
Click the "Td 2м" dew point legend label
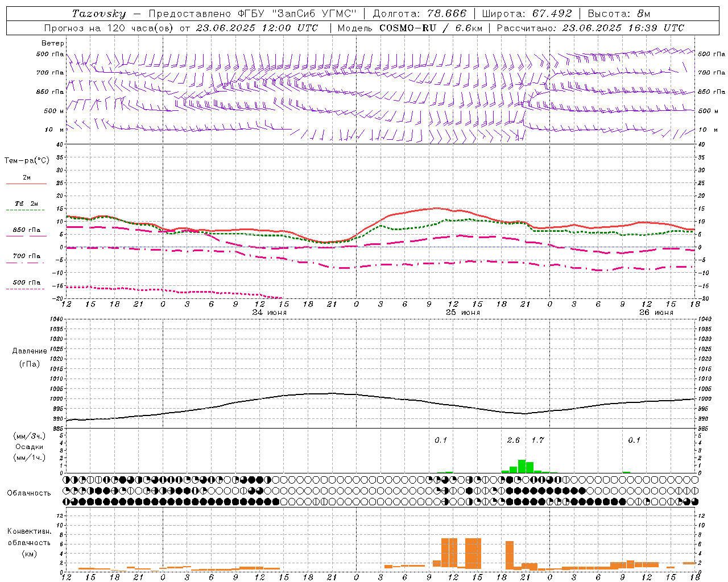(26, 203)
